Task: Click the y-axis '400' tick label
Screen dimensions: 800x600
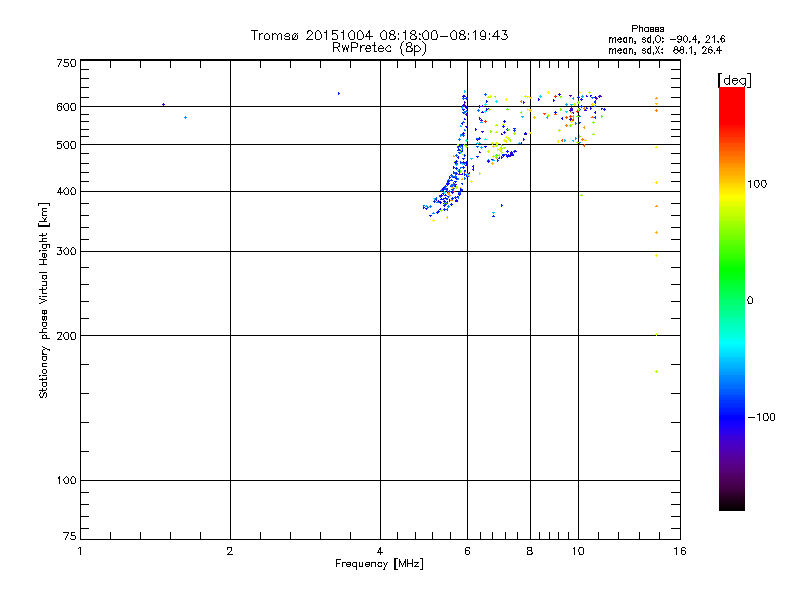Action: 67,191
